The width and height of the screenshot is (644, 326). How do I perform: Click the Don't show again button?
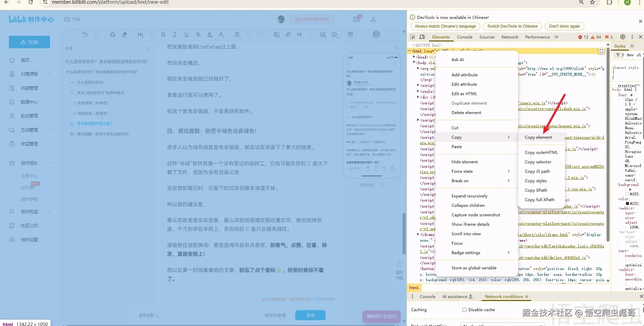[x=564, y=26]
